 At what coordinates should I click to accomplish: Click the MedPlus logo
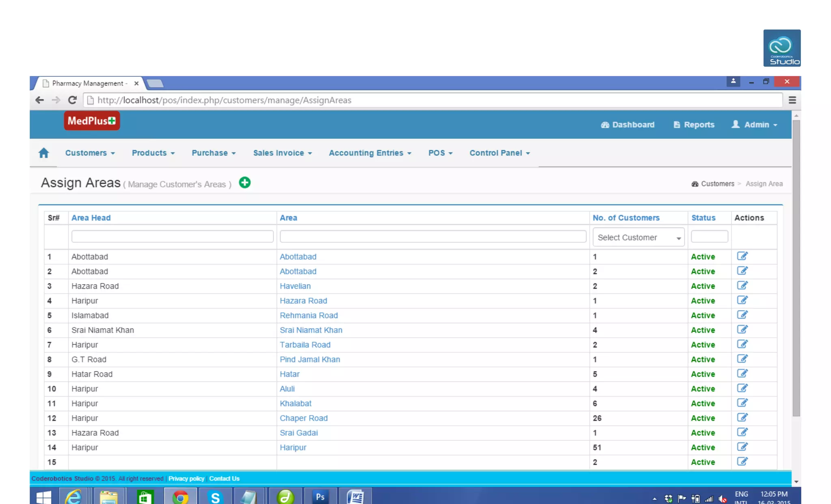[x=92, y=121]
